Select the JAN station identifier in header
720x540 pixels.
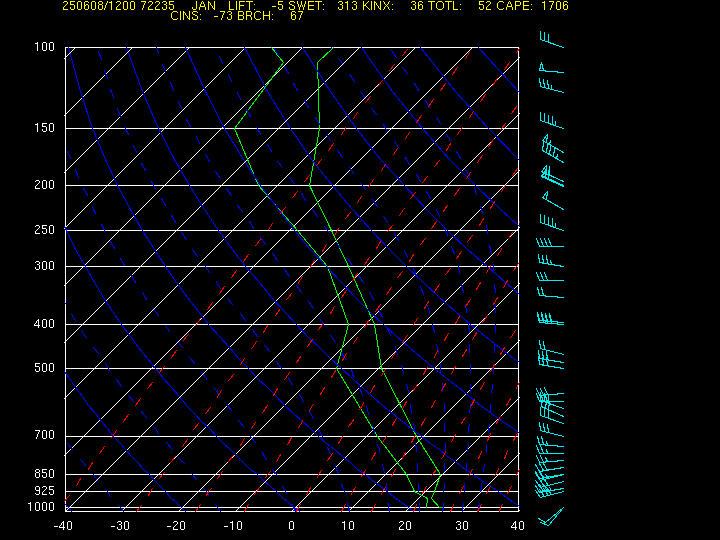click(x=204, y=6)
